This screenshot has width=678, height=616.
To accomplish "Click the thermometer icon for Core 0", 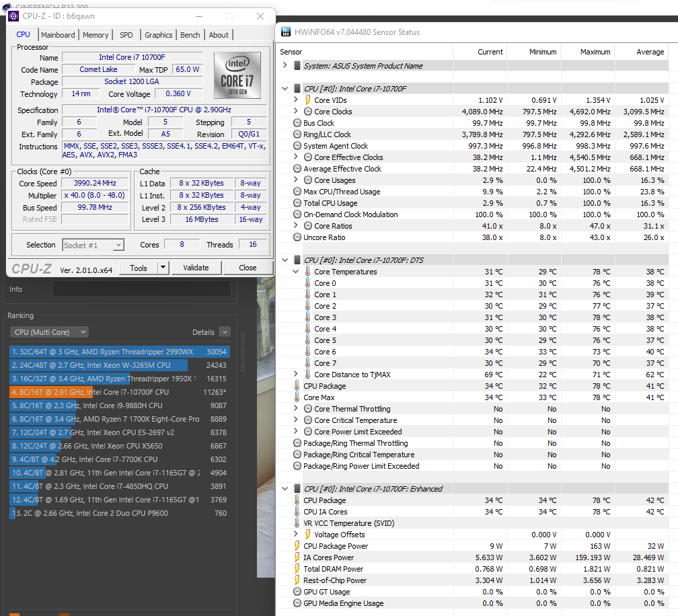I will [x=308, y=282].
